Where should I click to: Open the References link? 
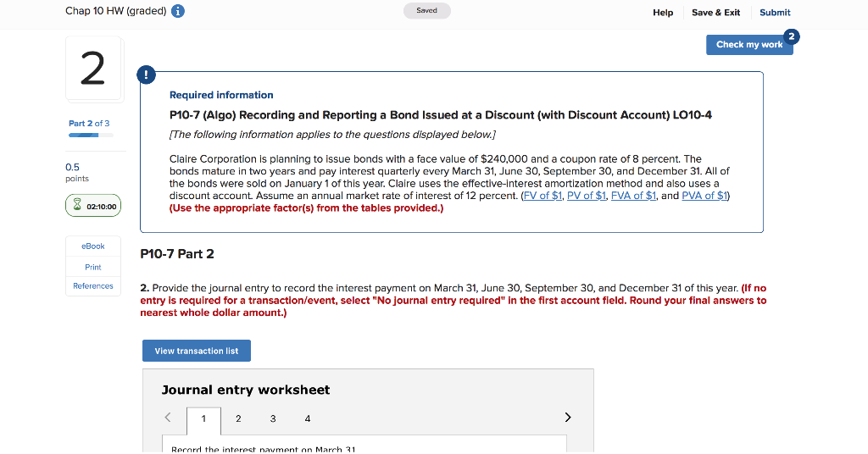click(93, 286)
